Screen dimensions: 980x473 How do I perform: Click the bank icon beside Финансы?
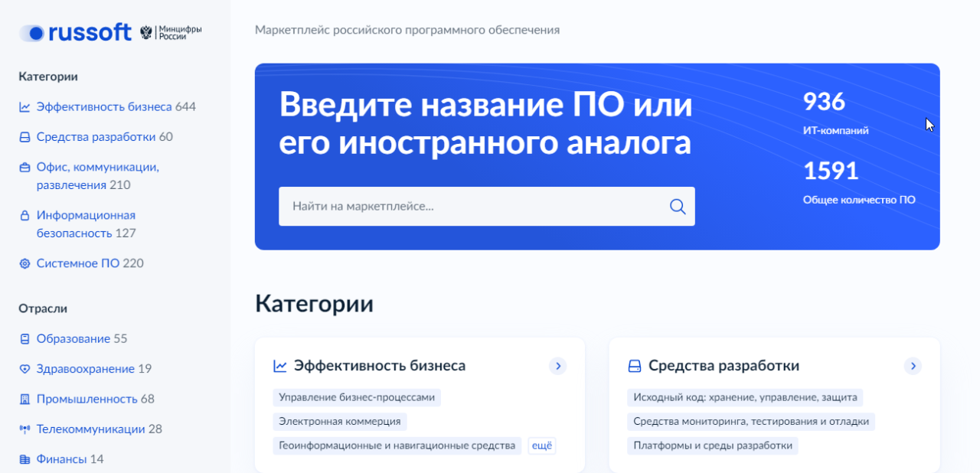(24, 460)
